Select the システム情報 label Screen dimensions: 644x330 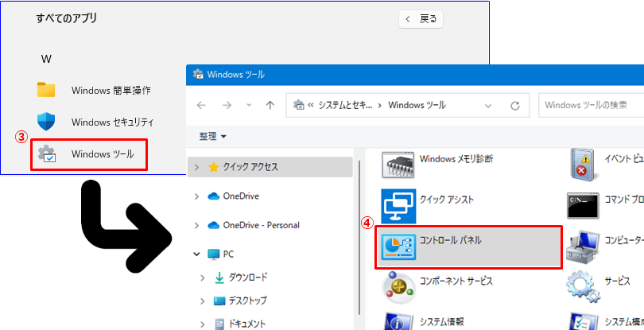click(442, 321)
